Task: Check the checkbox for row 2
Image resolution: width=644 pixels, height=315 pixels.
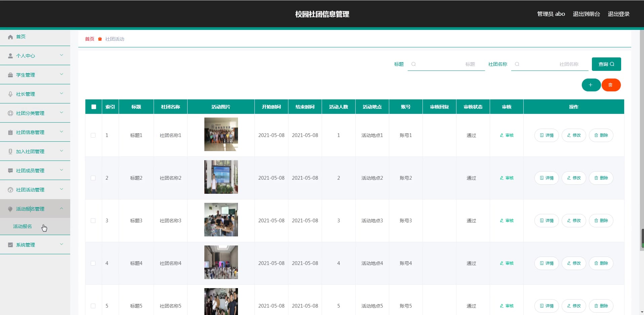Action: [93, 178]
